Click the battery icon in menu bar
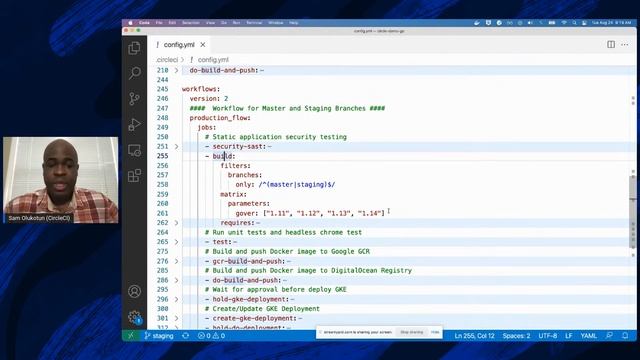640x360 pixels. (552, 23)
